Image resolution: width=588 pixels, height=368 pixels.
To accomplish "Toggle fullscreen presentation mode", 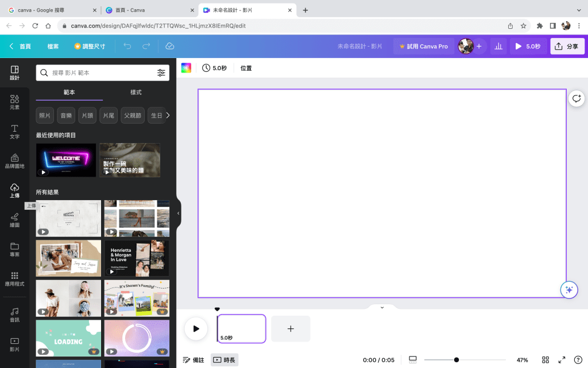I will click(562, 360).
